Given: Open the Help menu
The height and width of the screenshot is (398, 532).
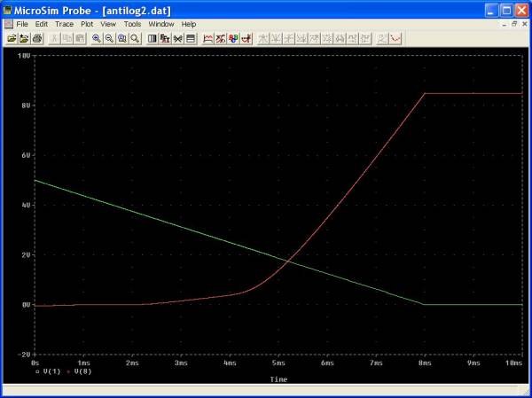Looking at the screenshot, I should (189, 24).
